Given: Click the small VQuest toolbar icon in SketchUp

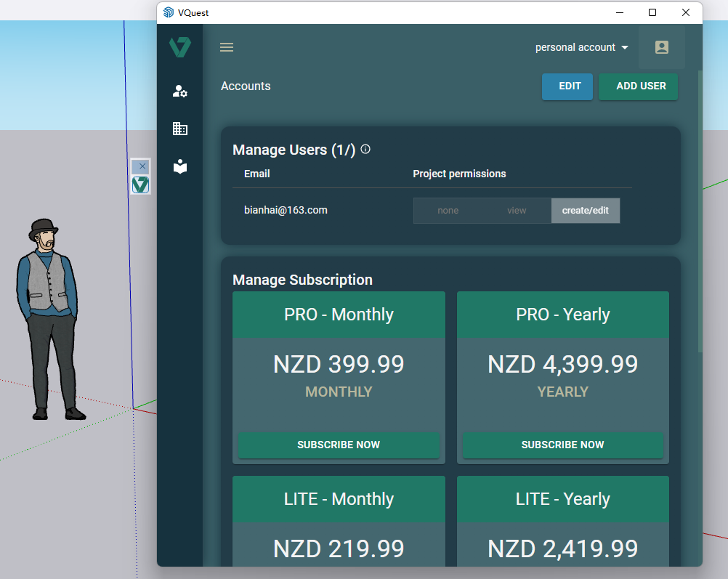Looking at the screenshot, I should tap(140, 185).
